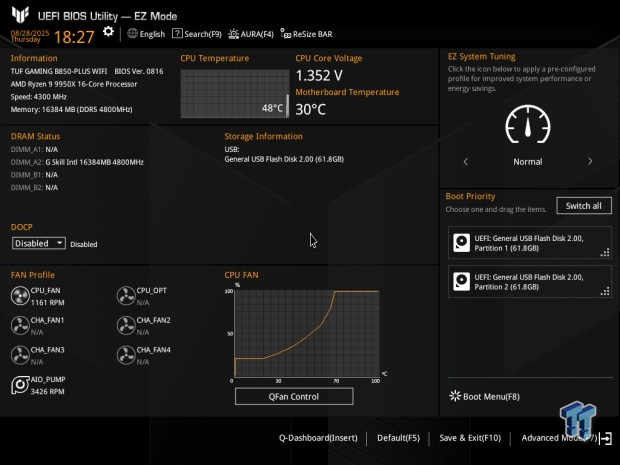This screenshot has width=620, height=465.
Task: Click the EZ System Tuning gauge icon
Action: coord(527,124)
